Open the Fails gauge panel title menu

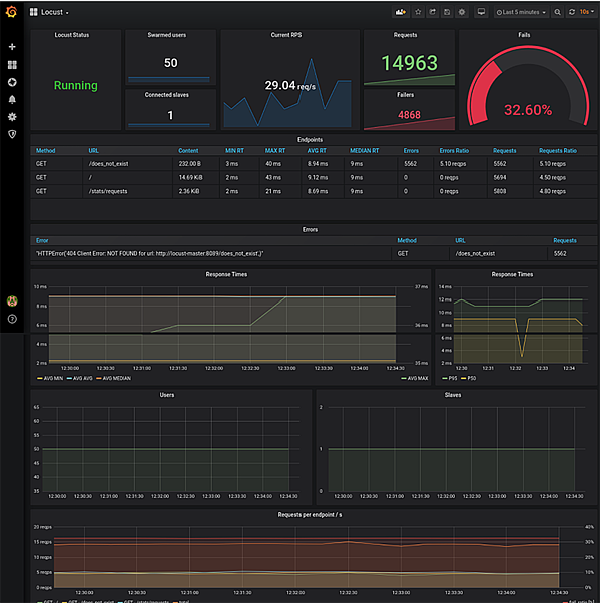point(524,35)
